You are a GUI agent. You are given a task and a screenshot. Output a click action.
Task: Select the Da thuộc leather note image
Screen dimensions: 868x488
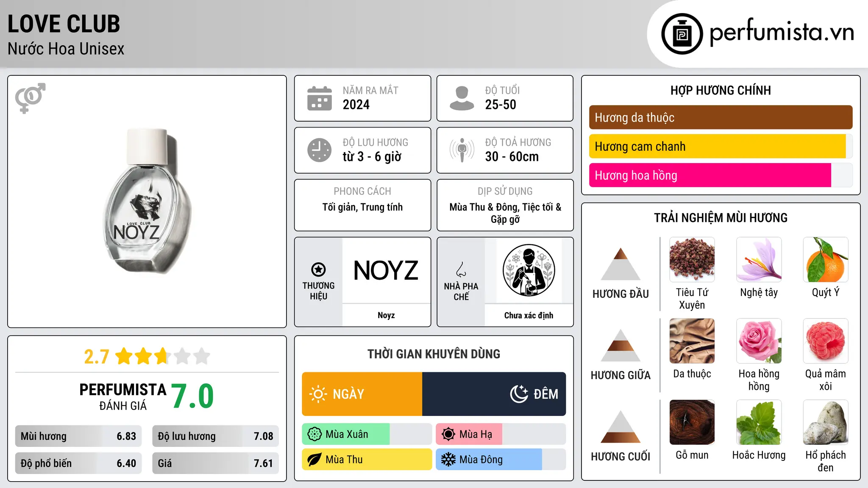click(x=692, y=341)
